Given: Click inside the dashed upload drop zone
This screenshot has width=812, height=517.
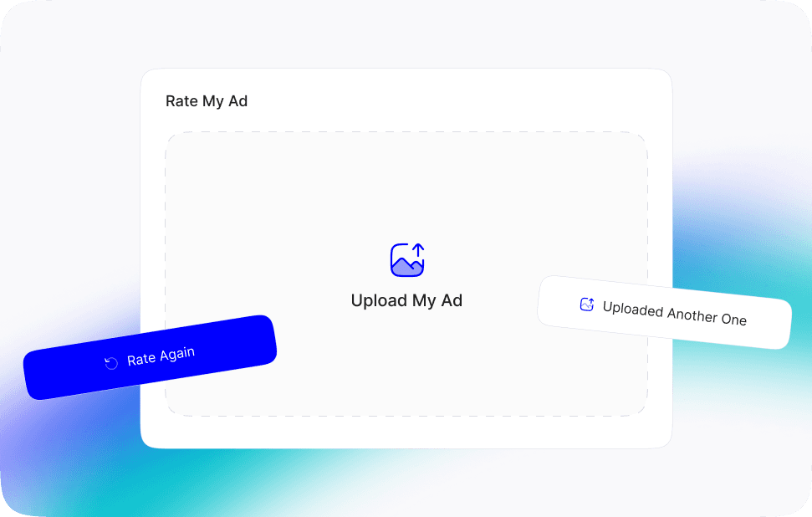Looking at the screenshot, I should click(x=406, y=197).
